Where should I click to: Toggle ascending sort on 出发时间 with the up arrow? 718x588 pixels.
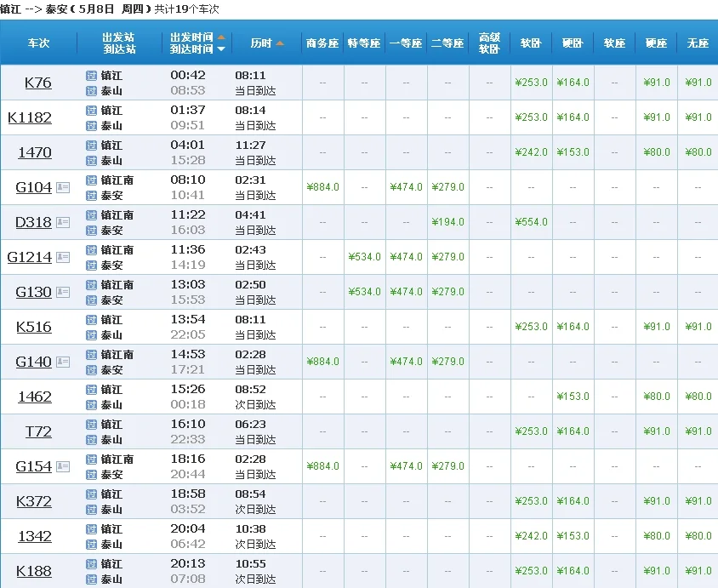(221, 36)
